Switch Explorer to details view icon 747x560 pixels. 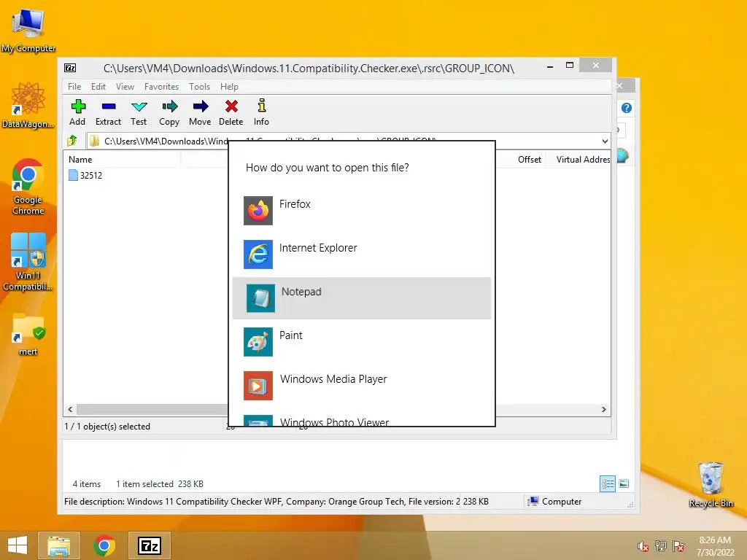pyautogui.click(x=608, y=484)
